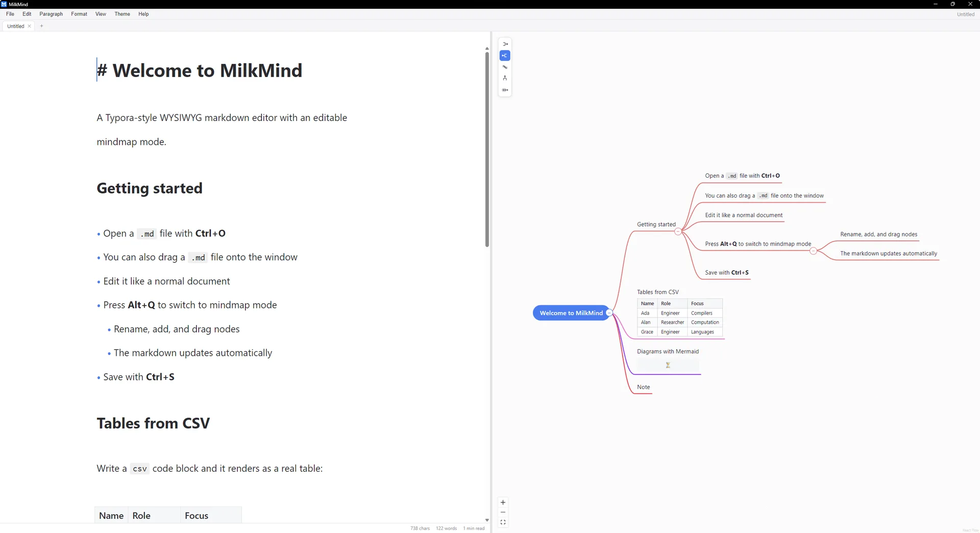Click the MilkMind app icon in title bar
Image resolution: width=980 pixels, height=533 pixels.
(x=4, y=4)
